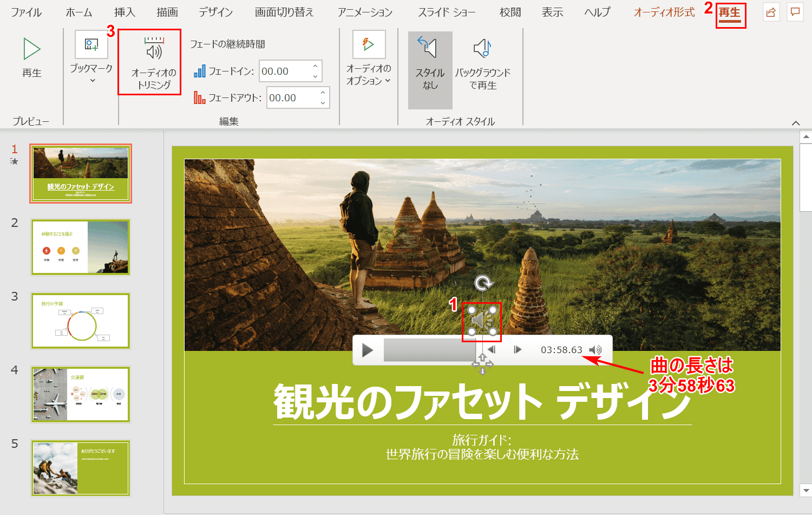Click the slide's landscape photo
Image resolution: width=812 pixels, height=515 pixels.
coord(482,255)
